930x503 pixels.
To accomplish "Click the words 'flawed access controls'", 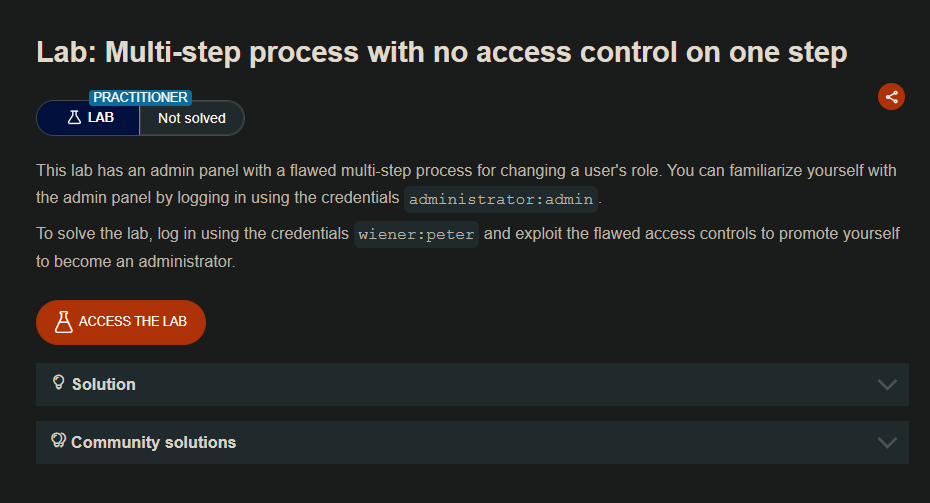I will click(686, 234).
